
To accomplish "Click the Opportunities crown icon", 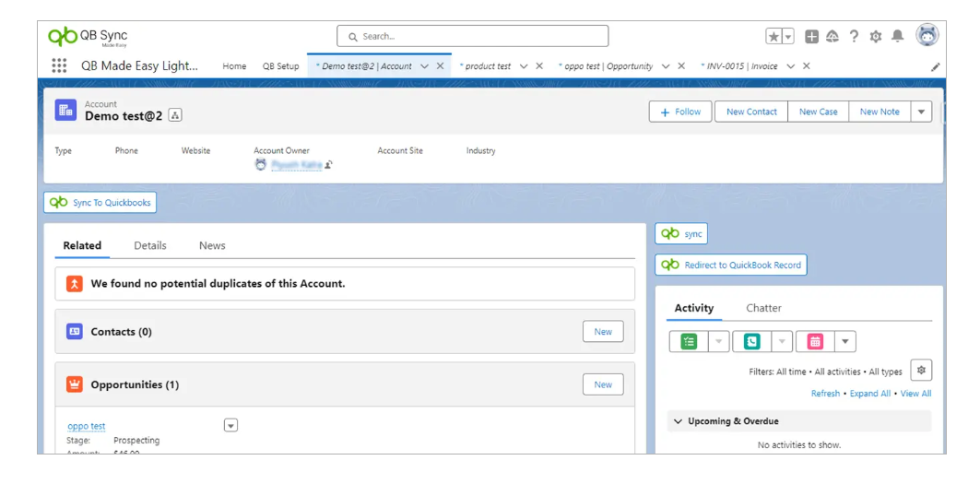I will coord(75,384).
